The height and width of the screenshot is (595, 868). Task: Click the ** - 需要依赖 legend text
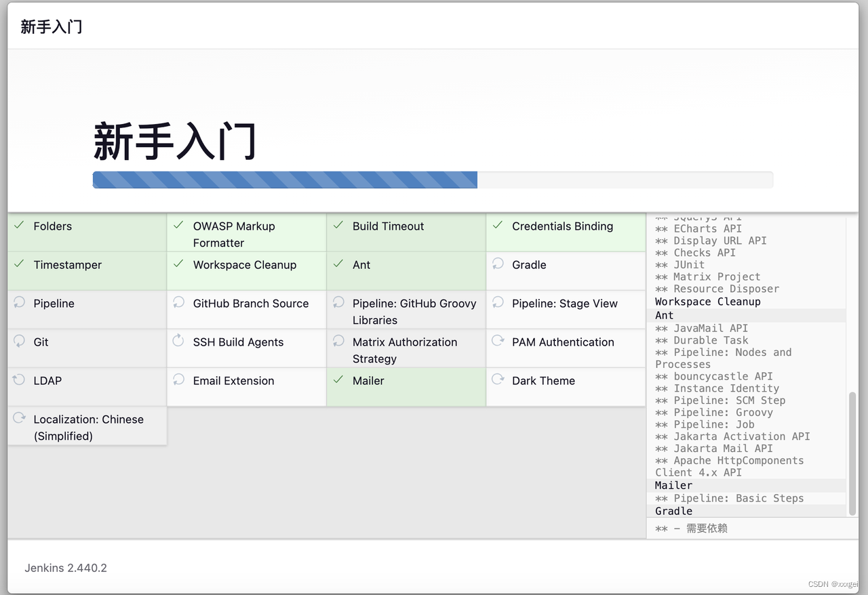(692, 529)
